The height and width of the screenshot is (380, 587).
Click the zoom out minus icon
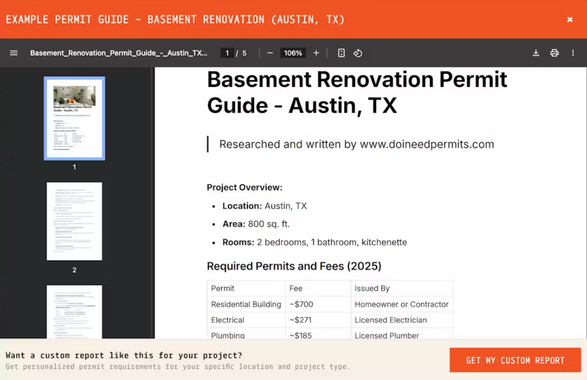pos(270,53)
